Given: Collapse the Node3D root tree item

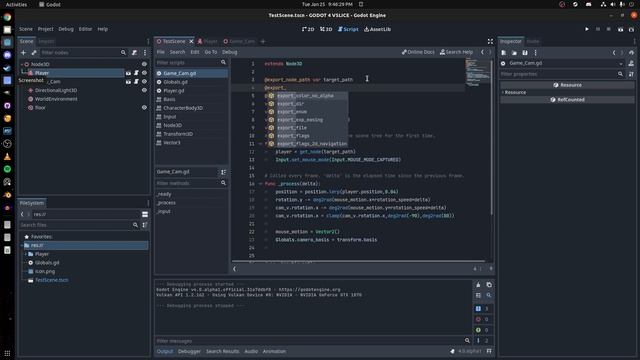Looking at the screenshot, I should 22,64.
